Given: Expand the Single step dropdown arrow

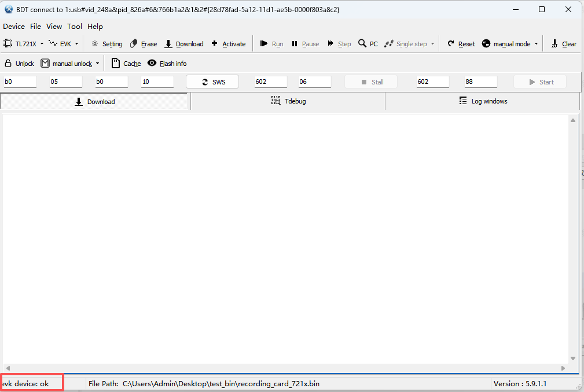Looking at the screenshot, I should click(432, 43).
